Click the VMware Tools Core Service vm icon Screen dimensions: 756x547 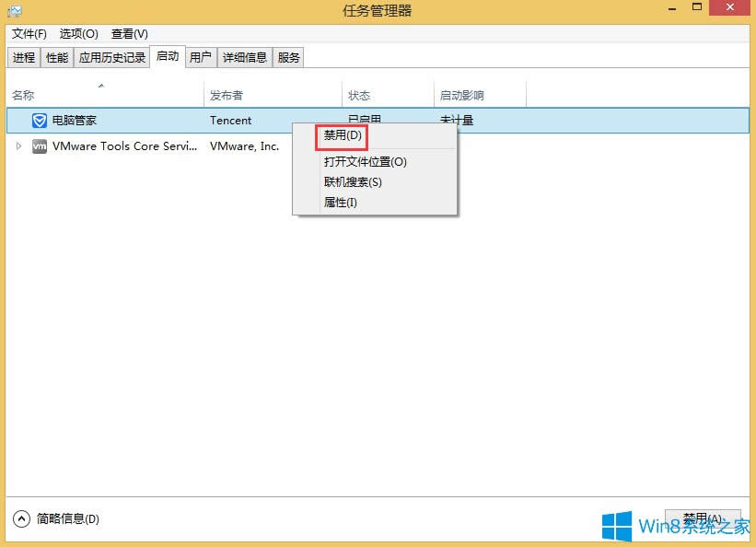(x=40, y=145)
